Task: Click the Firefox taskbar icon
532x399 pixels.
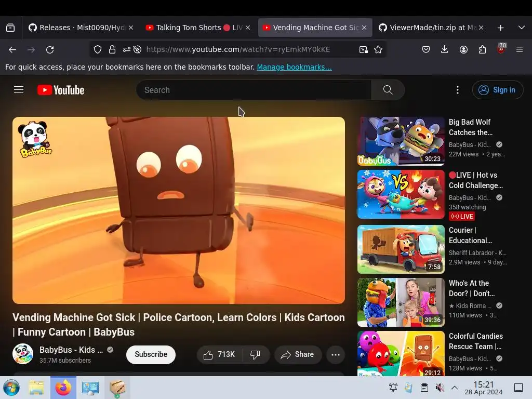Action: (x=63, y=388)
